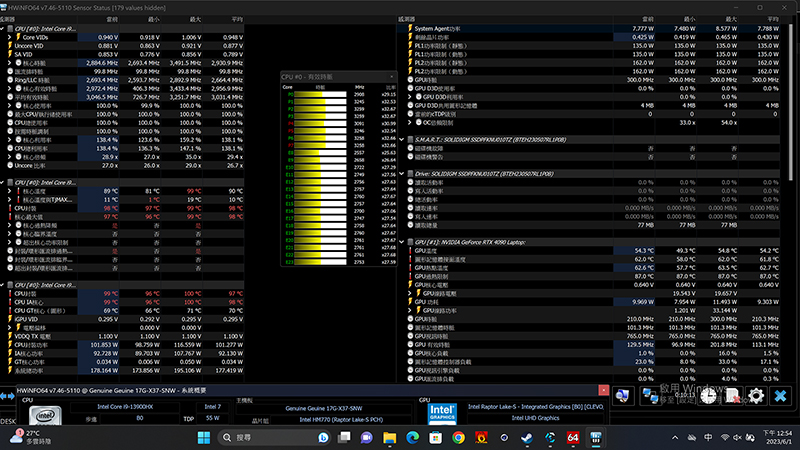Click the E23 core bar in clock popup
This screenshot has height=450, width=800.
[x=320, y=262]
